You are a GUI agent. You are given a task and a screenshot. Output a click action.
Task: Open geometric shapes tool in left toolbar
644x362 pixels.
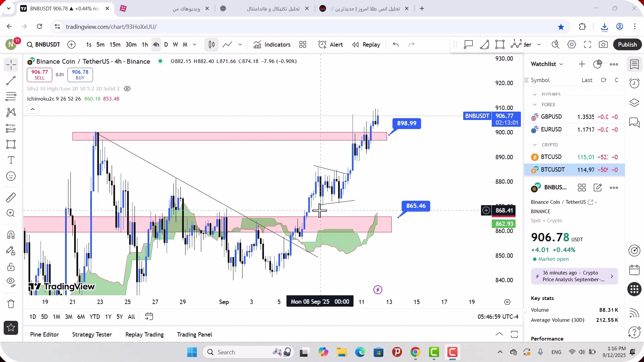tap(11, 144)
